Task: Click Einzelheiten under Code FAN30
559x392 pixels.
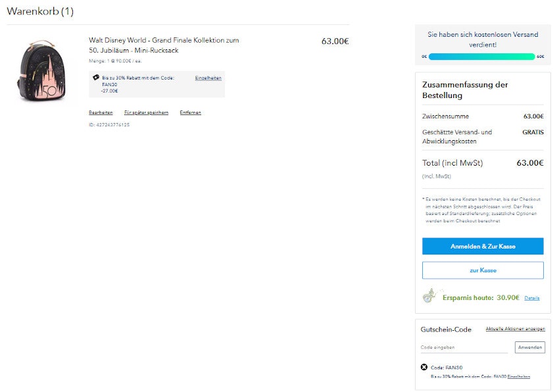Action: pyautogui.click(x=518, y=376)
